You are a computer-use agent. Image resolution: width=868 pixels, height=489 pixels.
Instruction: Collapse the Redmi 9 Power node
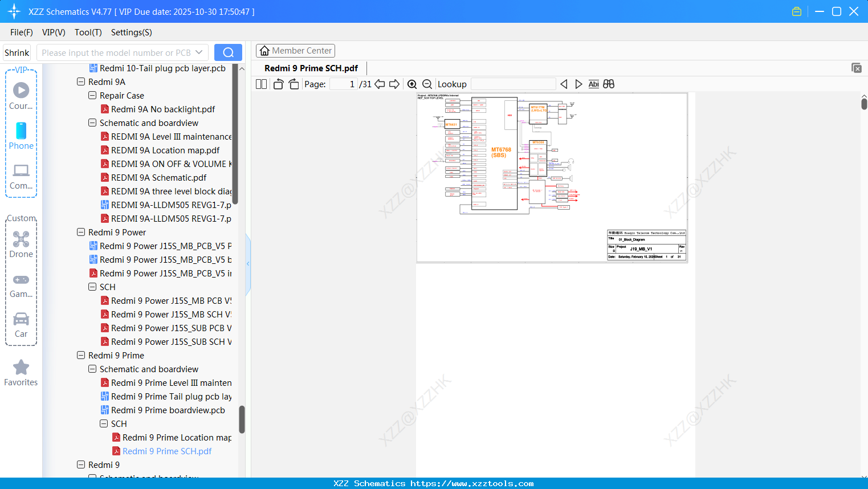[81, 233]
